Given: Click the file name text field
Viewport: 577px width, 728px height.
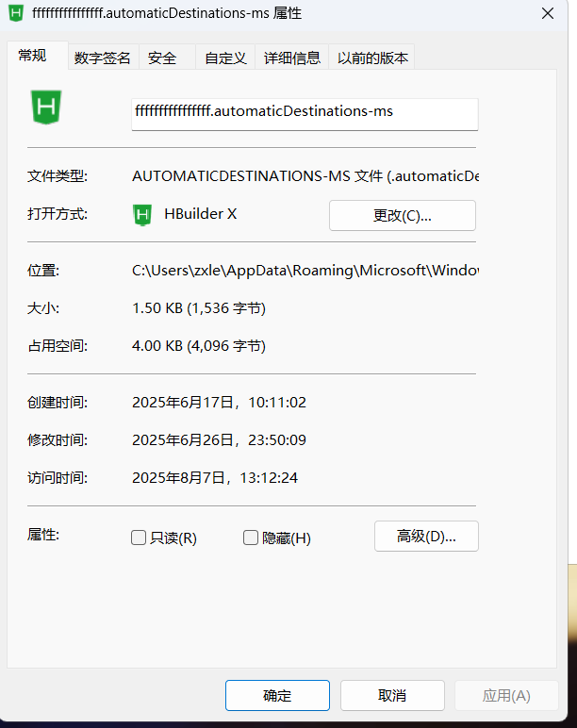Looking at the screenshot, I should 305,112.
